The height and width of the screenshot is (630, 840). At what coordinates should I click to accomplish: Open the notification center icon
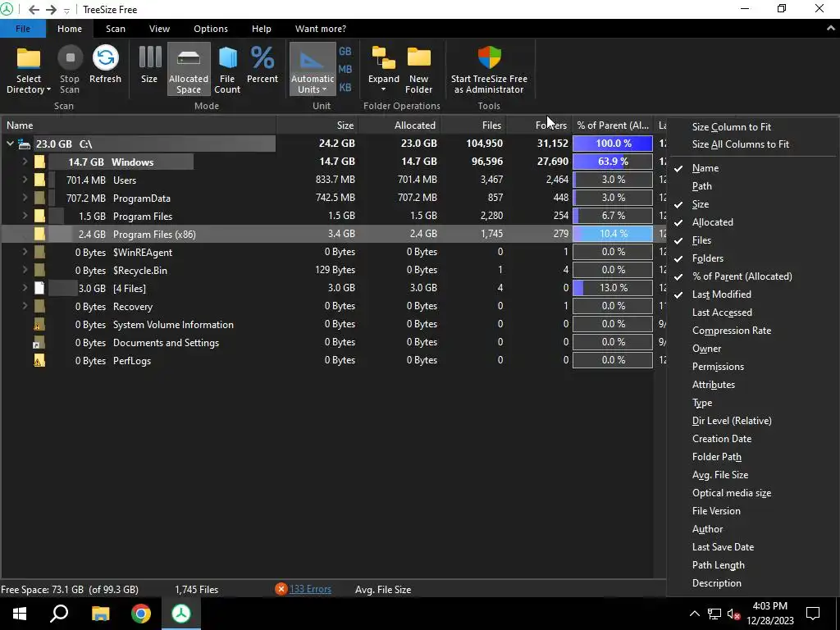click(813, 614)
